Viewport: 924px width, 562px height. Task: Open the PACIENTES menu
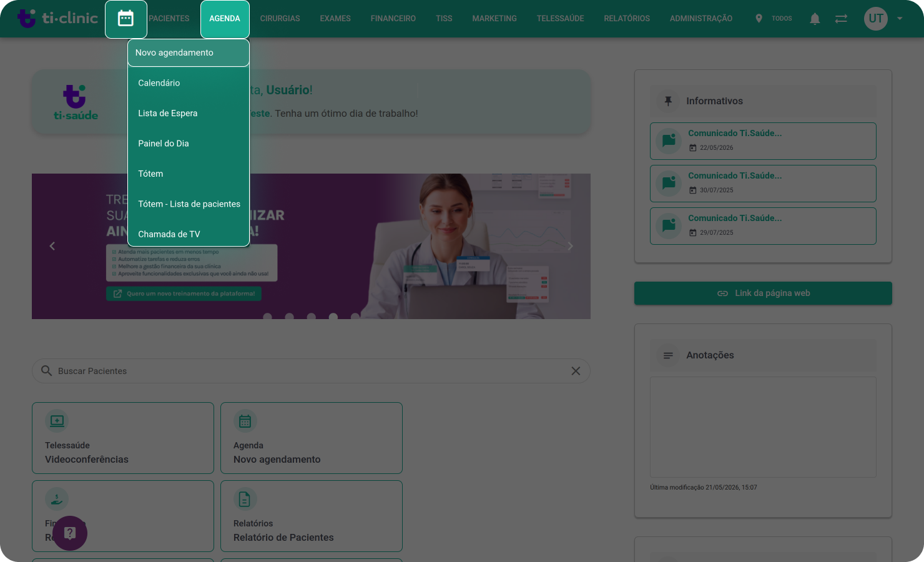(169, 19)
